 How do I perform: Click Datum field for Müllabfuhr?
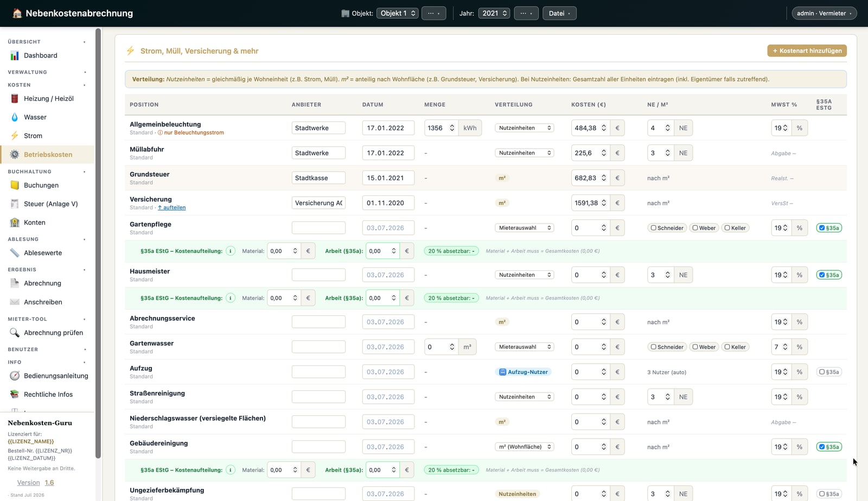[x=388, y=153]
